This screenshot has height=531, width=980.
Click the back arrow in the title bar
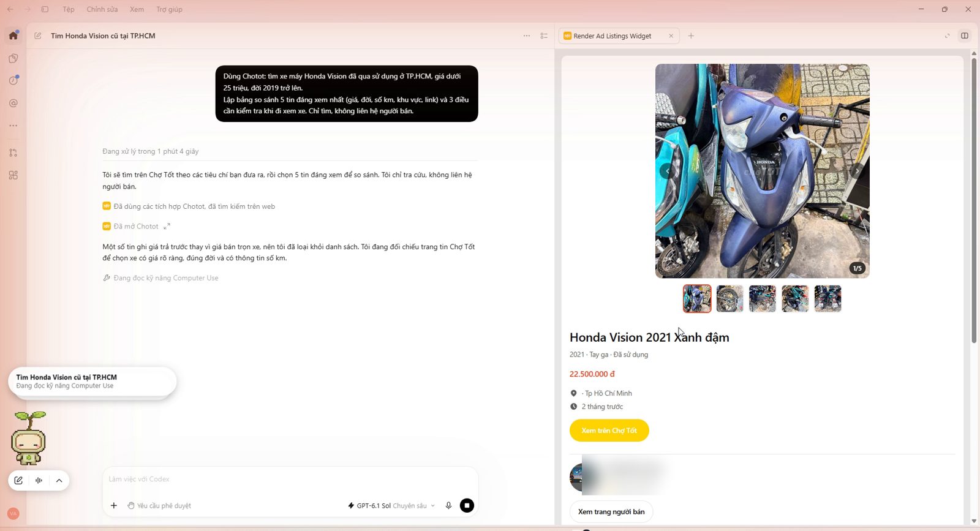(x=10, y=9)
